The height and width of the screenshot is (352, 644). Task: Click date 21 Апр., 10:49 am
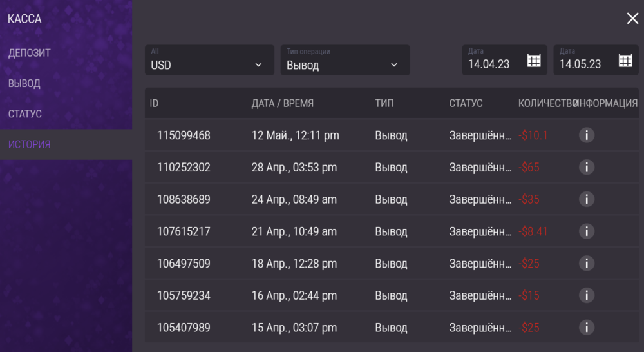294,231
